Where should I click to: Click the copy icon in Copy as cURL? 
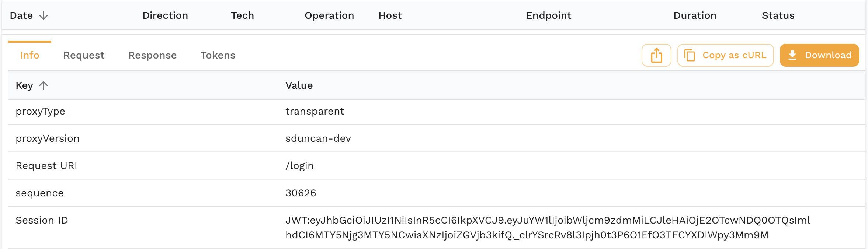[x=690, y=55]
